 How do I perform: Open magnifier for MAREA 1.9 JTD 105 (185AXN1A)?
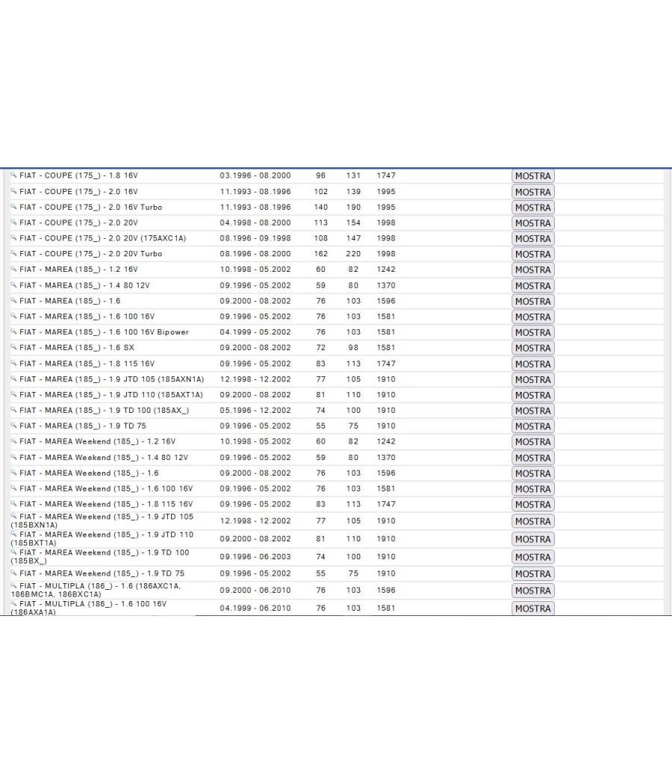point(14,378)
